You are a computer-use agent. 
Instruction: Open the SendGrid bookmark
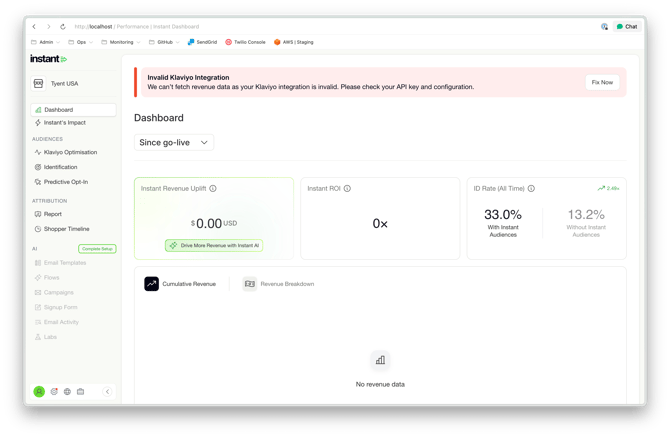tap(202, 42)
